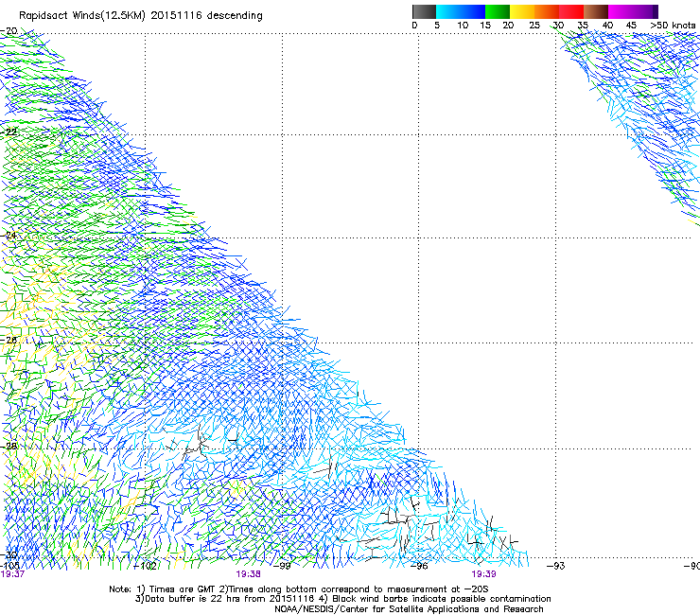Click the purple time label '19:39'

[x=484, y=574]
